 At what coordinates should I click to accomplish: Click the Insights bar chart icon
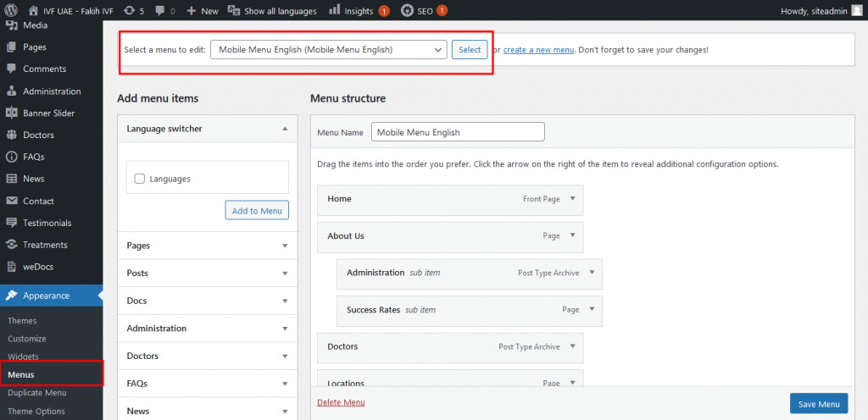tap(335, 11)
